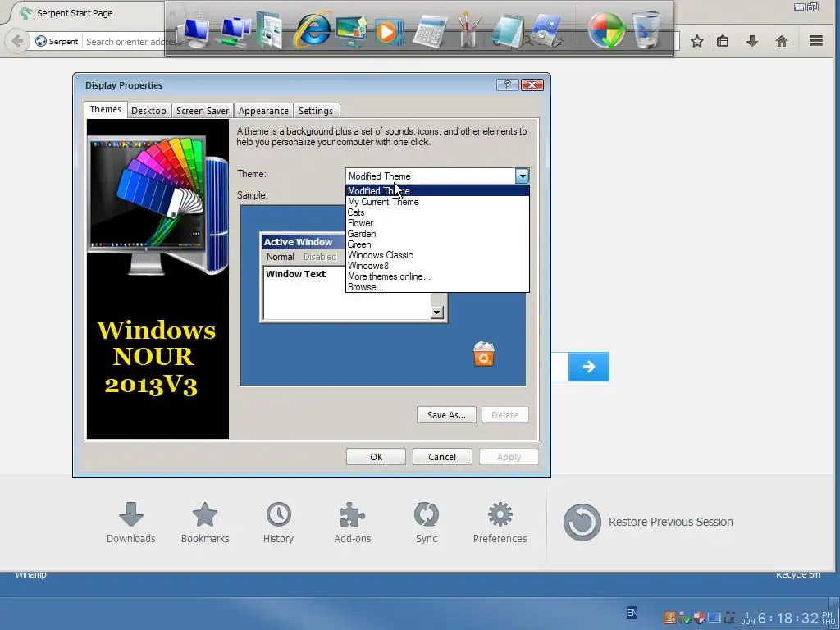Open Notepad from the dock
840x630 pixels.
505,31
